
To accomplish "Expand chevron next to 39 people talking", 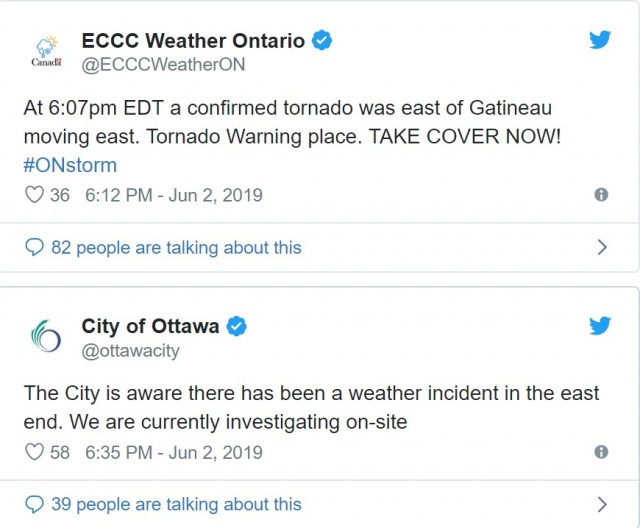I will pyautogui.click(x=602, y=504).
